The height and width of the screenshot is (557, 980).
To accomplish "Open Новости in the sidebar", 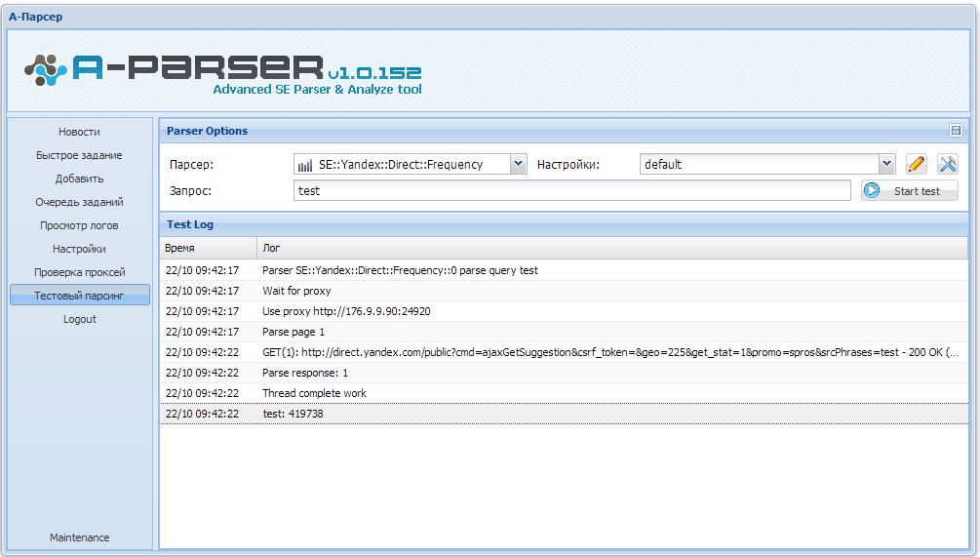I will tap(79, 132).
